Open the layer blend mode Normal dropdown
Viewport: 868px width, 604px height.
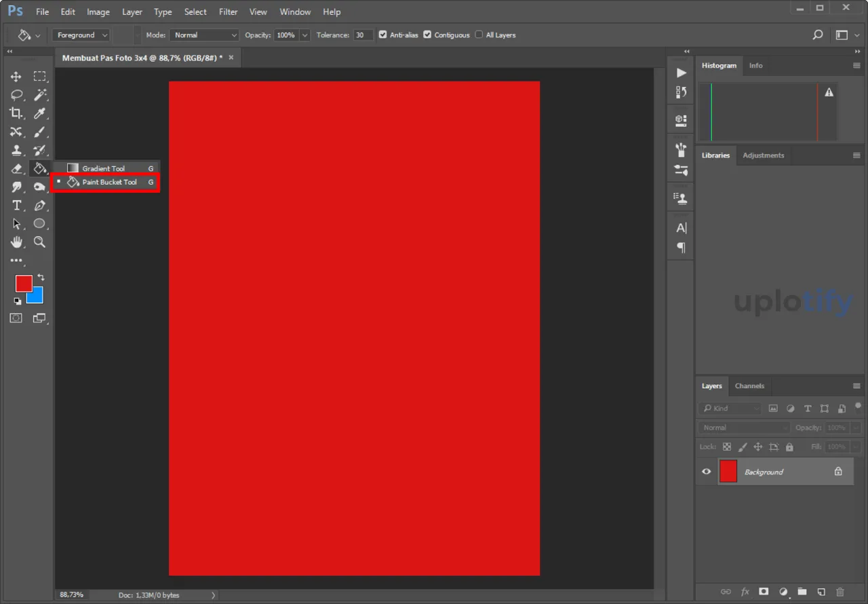744,428
